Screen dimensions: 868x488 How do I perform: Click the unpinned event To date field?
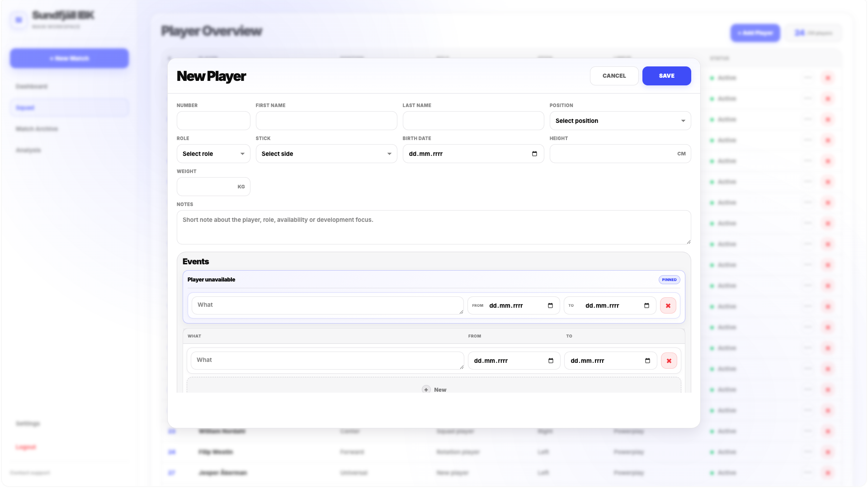[610, 361]
